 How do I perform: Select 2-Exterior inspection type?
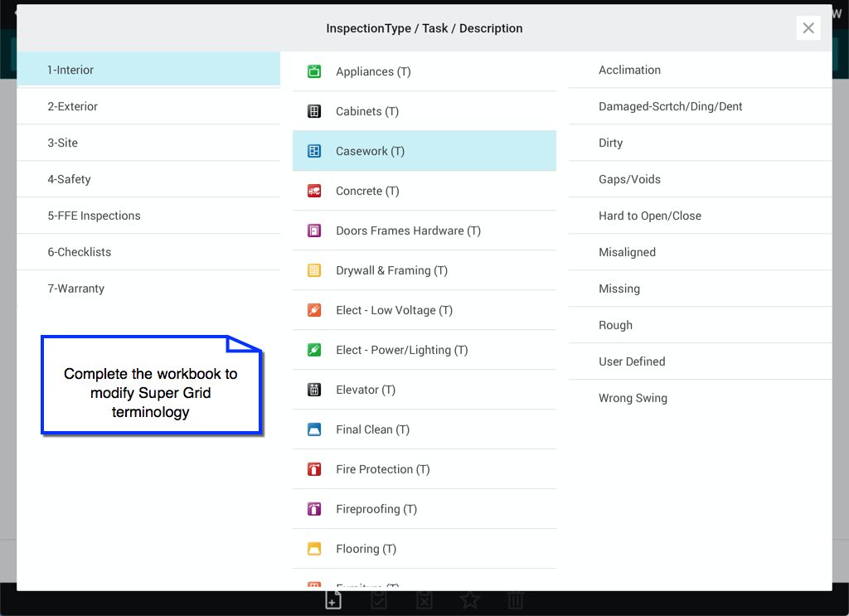click(72, 106)
